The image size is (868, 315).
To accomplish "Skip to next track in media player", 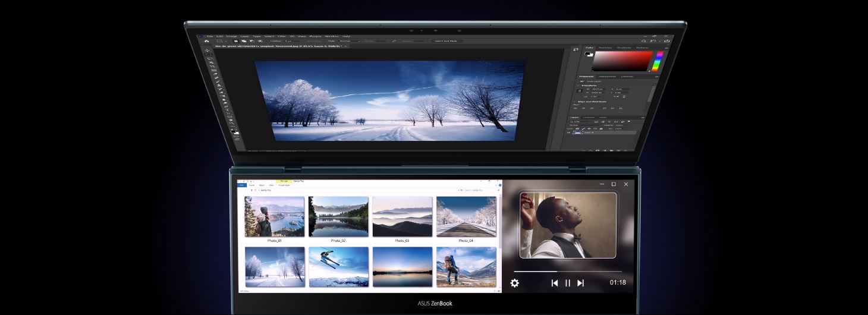I will pos(581,283).
